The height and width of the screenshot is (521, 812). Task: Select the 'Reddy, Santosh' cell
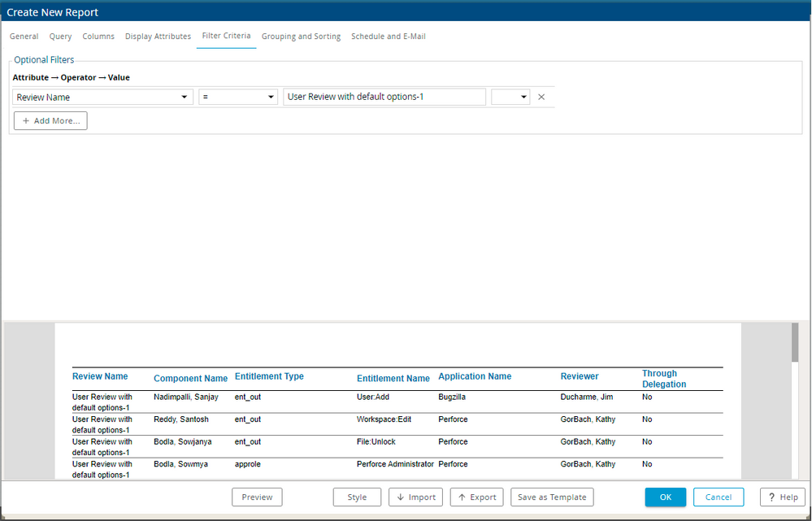point(181,419)
